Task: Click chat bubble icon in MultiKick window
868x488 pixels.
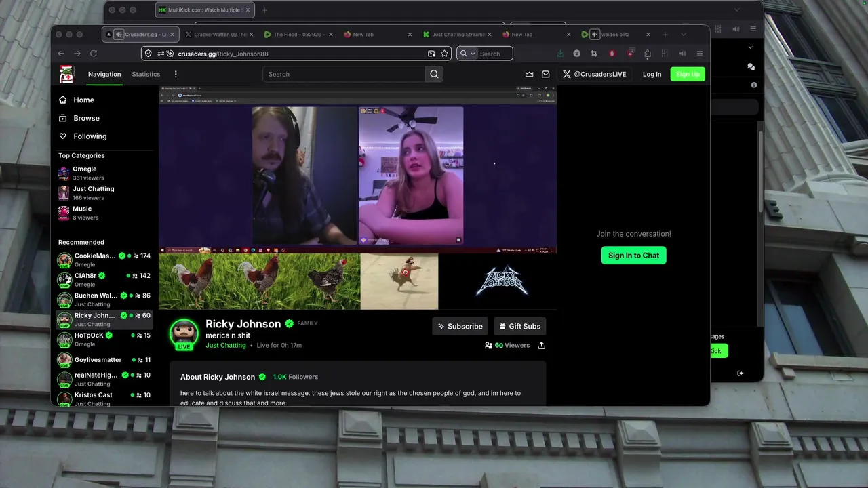Action: pos(751,66)
